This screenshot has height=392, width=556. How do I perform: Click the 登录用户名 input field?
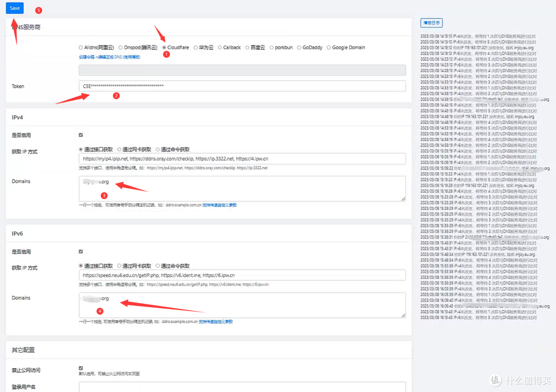pos(242,387)
